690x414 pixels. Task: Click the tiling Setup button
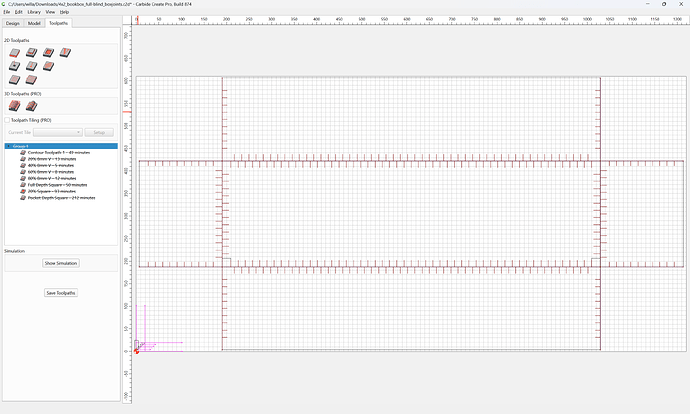tap(99, 132)
